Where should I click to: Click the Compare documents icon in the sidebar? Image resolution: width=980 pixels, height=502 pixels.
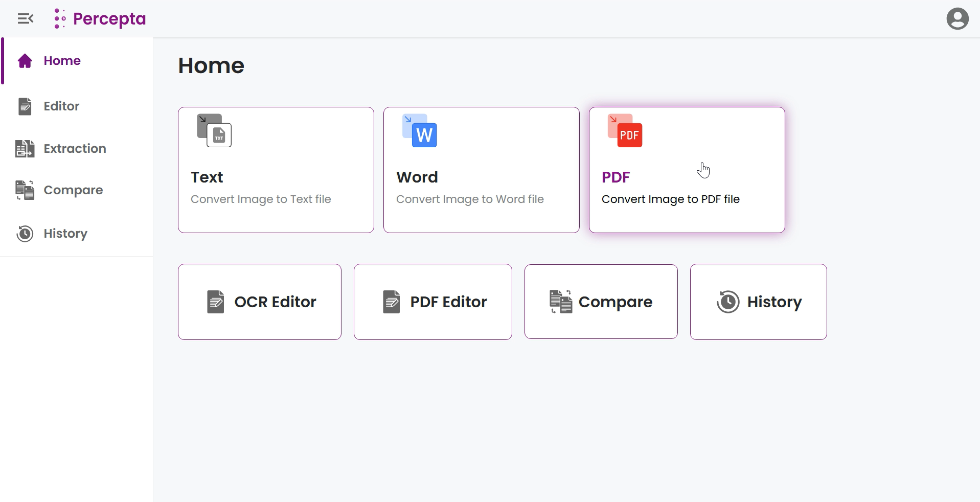pyautogui.click(x=25, y=190)
